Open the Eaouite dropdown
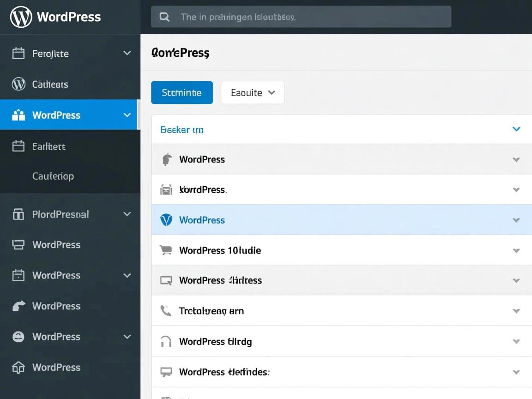This screenshot has height=399, width=532. pyautogui.click(x=253, y=92)
